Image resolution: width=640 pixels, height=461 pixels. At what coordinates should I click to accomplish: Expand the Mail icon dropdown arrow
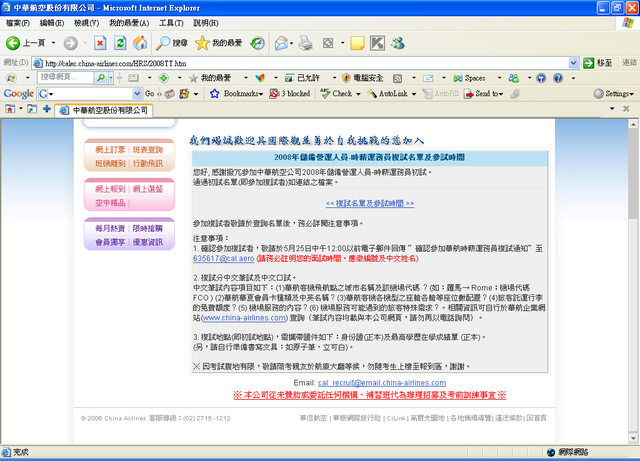[291, 43]
